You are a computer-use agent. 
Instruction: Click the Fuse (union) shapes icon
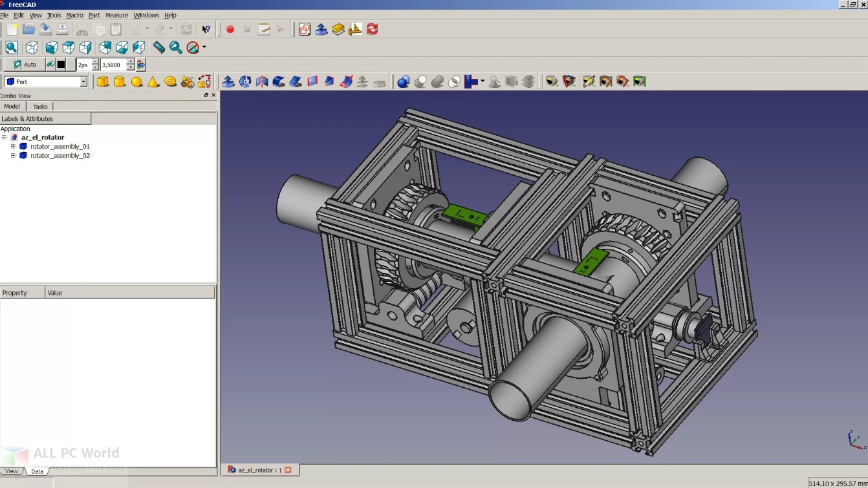click(437, 81)
